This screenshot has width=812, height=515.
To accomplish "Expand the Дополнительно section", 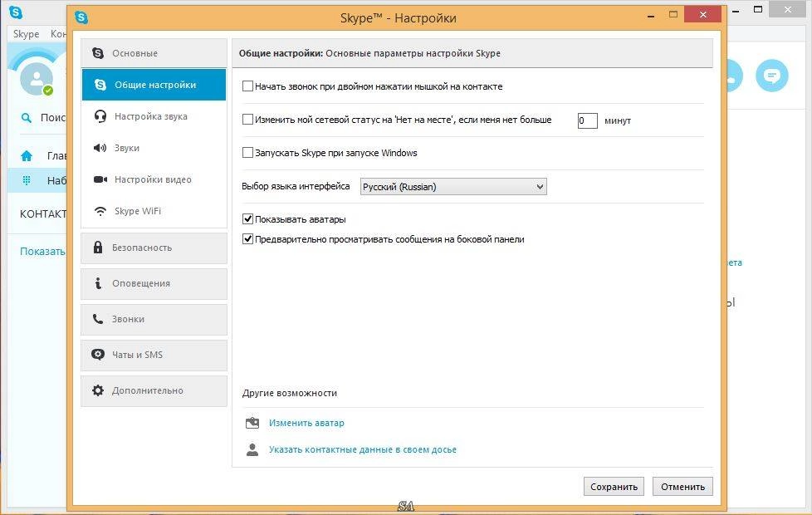I will (154, 390).
